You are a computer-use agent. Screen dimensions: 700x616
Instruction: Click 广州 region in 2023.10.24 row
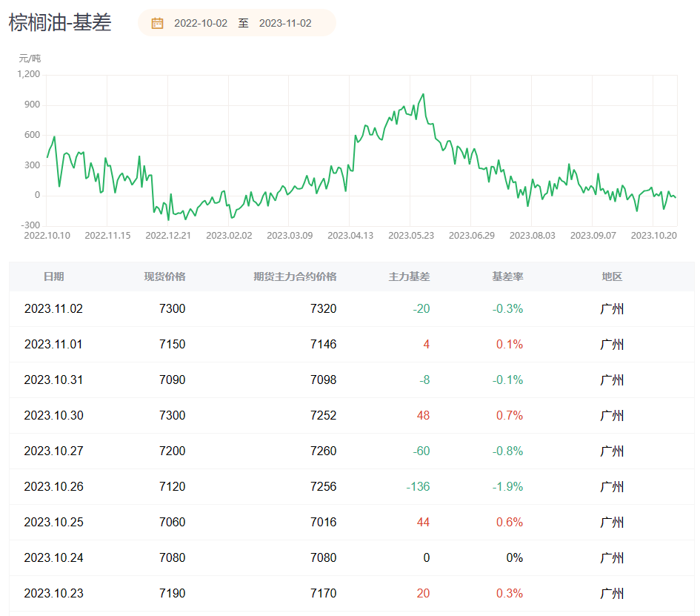[x=612, y=557]
